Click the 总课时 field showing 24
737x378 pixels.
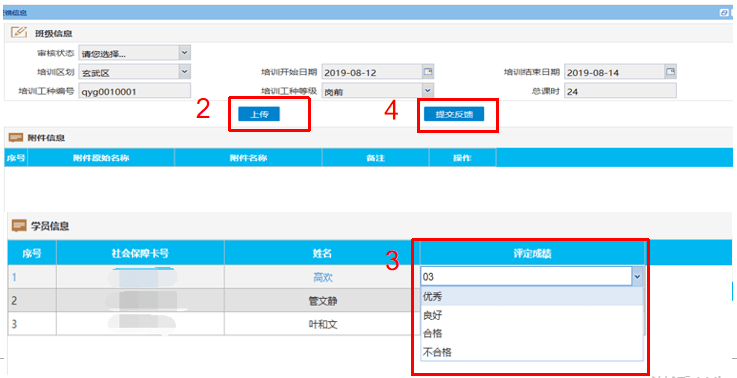[620, 91]
